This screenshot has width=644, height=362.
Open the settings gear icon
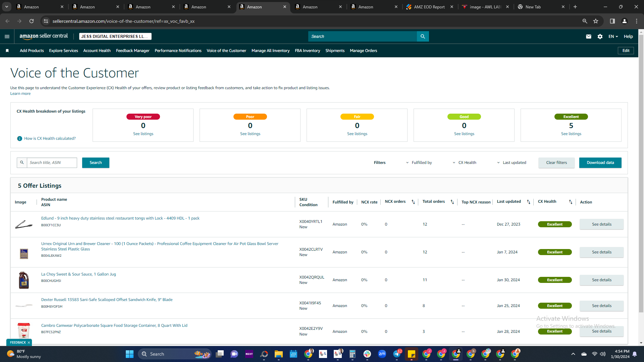(600, 37)
